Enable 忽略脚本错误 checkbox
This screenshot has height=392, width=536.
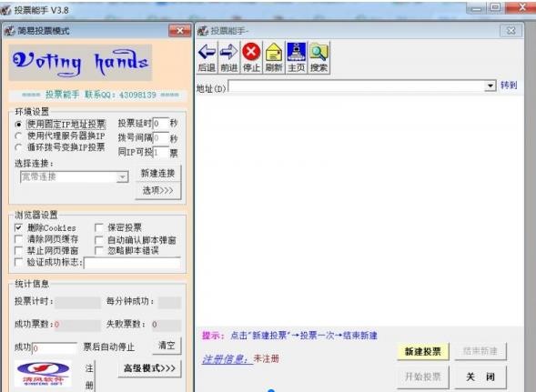(x=99, y=250)
